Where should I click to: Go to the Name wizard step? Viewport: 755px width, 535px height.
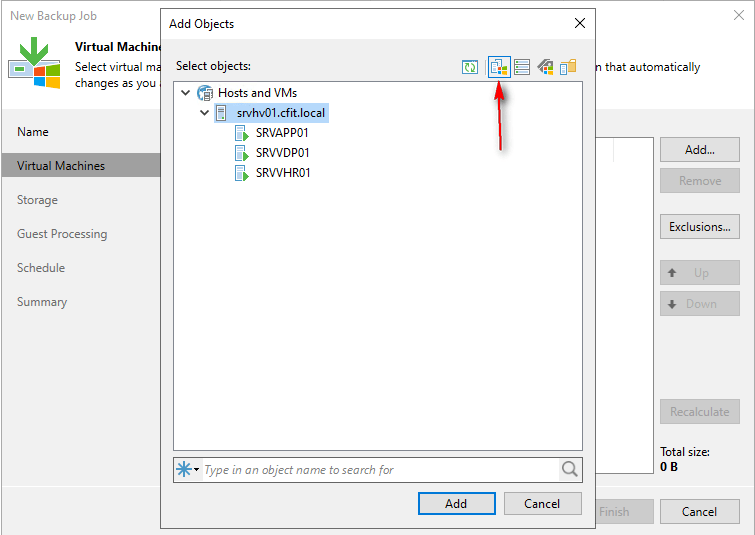tap(33, 132)
